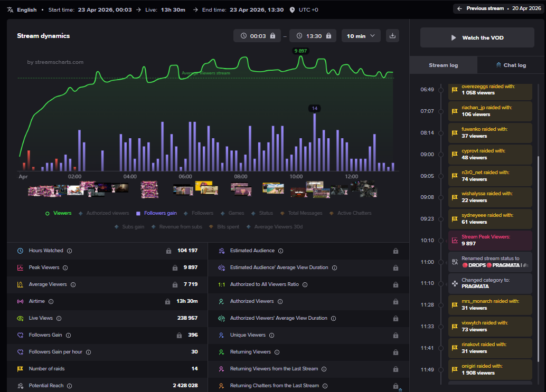Screen dimensions: 546x392
Task: Click the info icon next to Unique Viewers
Action: click(x=271, y=336)
